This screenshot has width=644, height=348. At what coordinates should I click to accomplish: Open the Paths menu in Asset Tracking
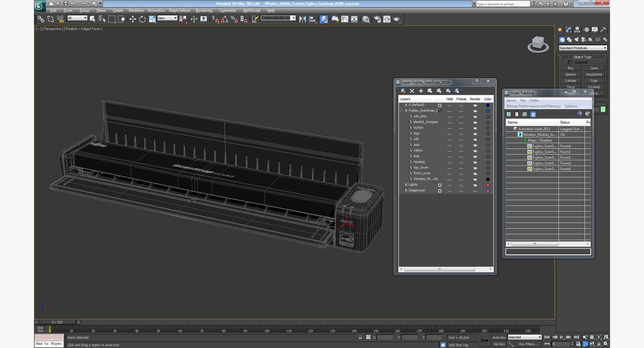pyautogui.click(x=534, y=100)
